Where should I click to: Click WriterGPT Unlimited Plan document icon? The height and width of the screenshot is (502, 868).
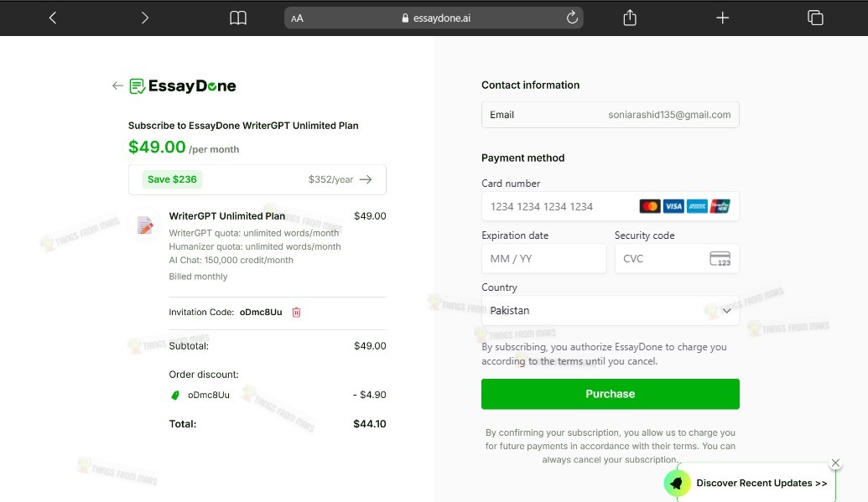[x=145, y=225]
